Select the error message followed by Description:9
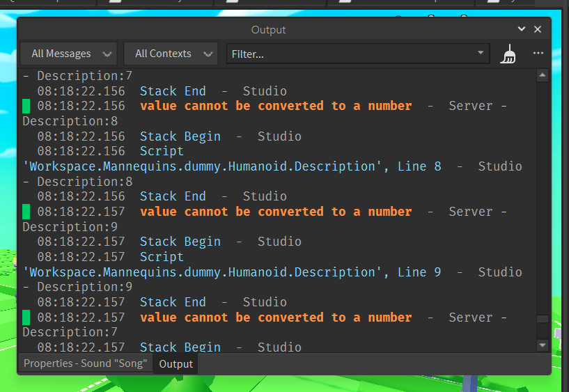The image size is (569, 392). [276, 212]
